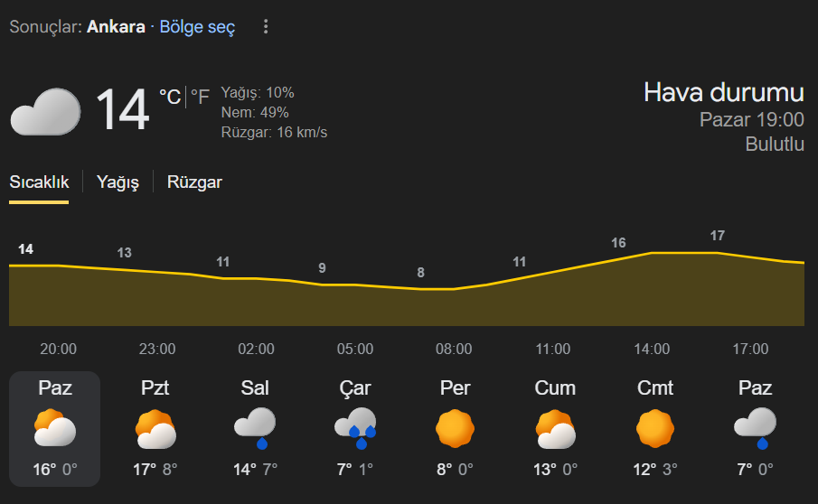This screenshot has width=818, height=504.
Task: Open the three-dot options menu
Action: click(x=266, y=27)
